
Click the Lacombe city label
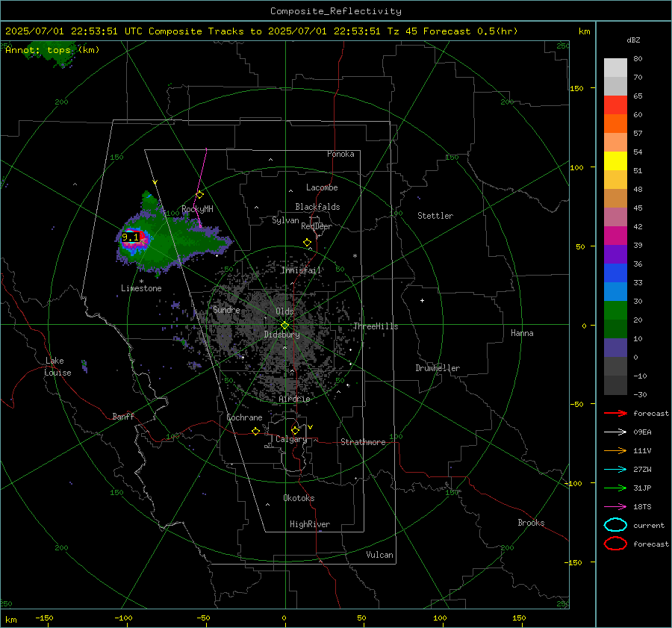pos(322,187)
